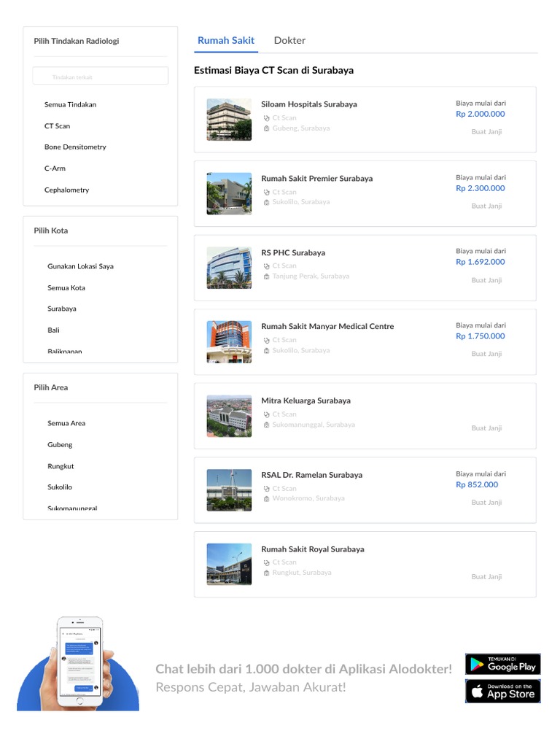This screenshot has height=747, width=560.
Task: Click the phone chat app image
Action: [78, 662]
